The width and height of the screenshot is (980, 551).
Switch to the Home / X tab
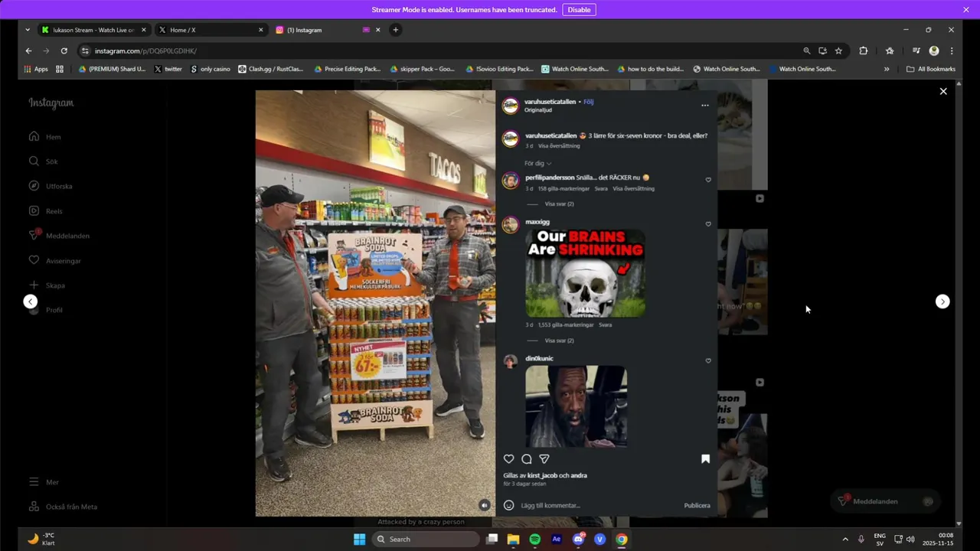click(211, 30)
